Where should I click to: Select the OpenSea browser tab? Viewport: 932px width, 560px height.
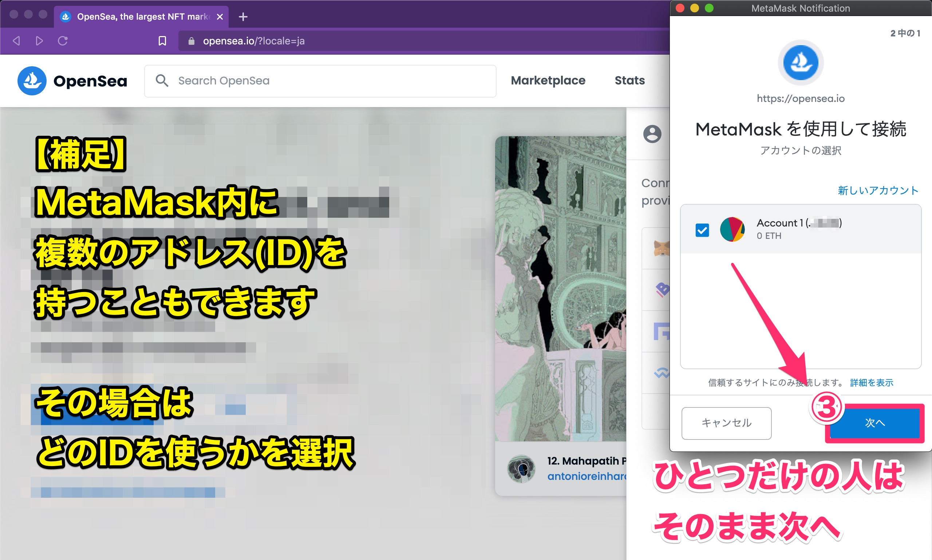[x=141, y=17]
